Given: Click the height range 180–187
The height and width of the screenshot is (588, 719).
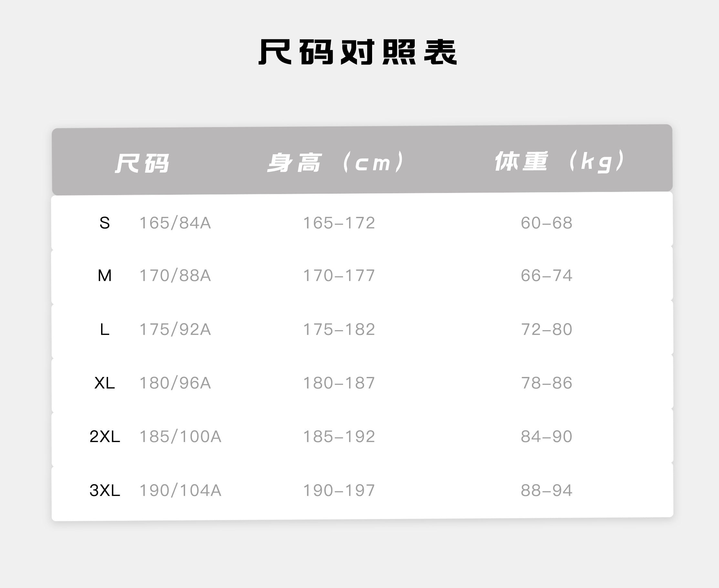Looking at the screenshot, I should coord(339,383).
